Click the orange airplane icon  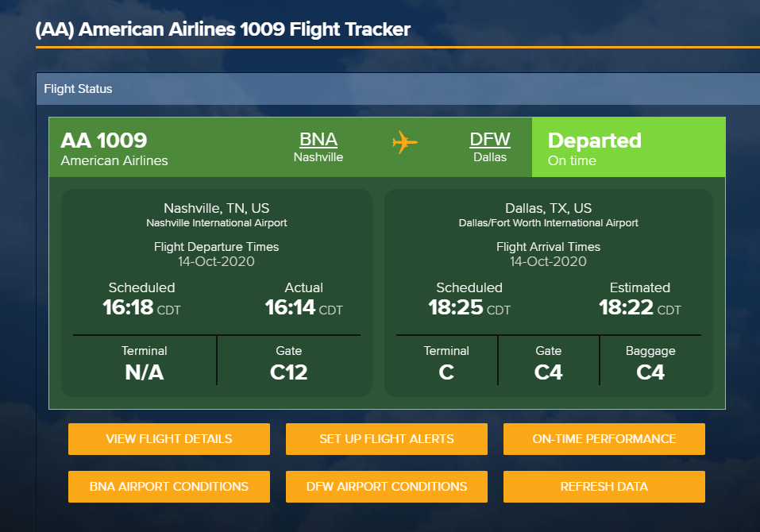point(404,143)
